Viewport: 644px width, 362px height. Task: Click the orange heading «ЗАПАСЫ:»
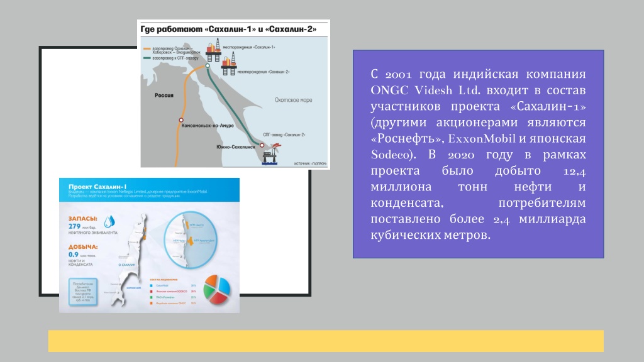pyautogui.click(x=83, y=219)
